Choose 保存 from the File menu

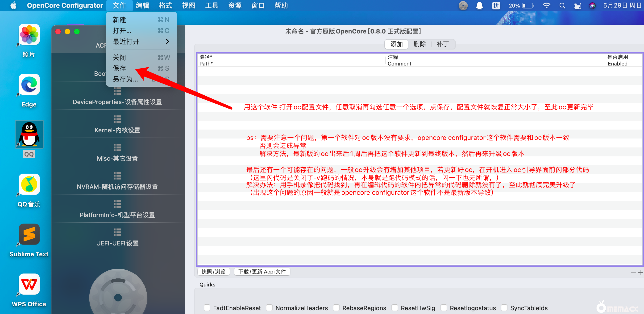pos(120,68)
